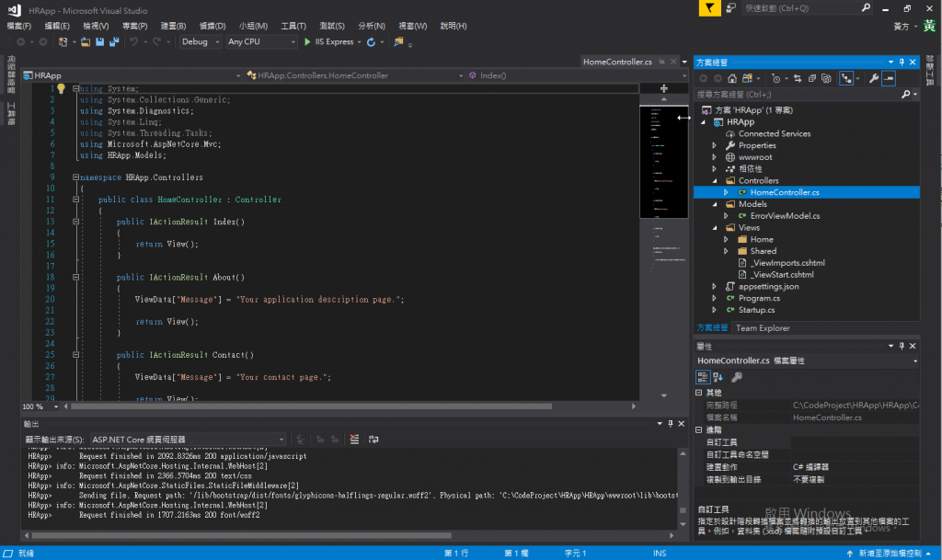Select ErrorViewModel.cs under Models
942x560 pixels.
[785, 216]
